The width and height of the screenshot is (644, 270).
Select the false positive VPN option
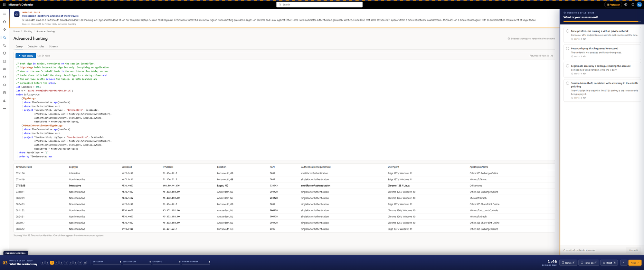coord(602,35)
